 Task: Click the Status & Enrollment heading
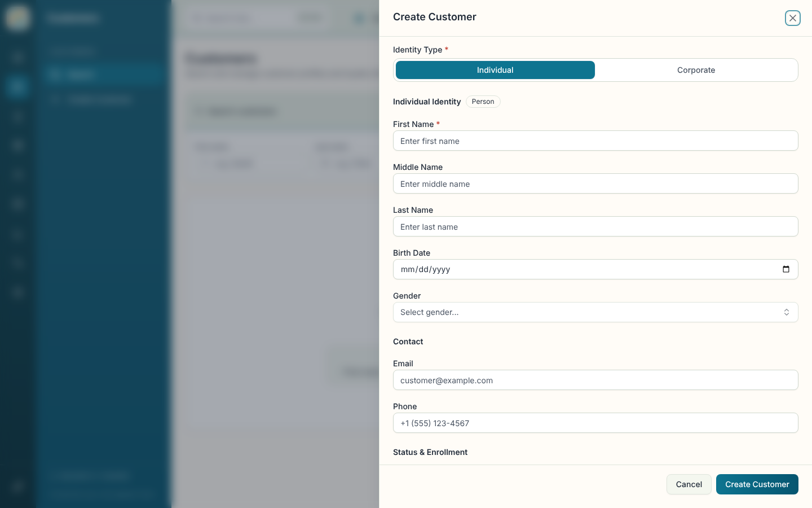click(x=430, y=452)
